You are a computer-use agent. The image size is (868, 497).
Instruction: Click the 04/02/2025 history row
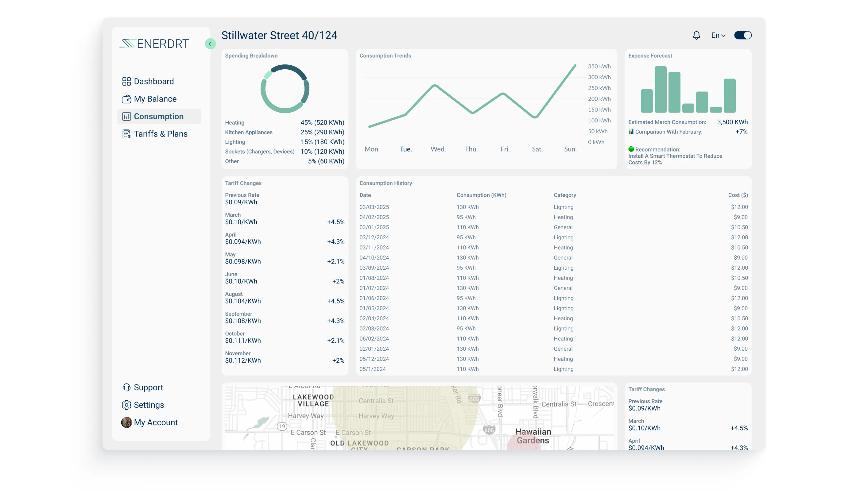click(x=553, y=217)
